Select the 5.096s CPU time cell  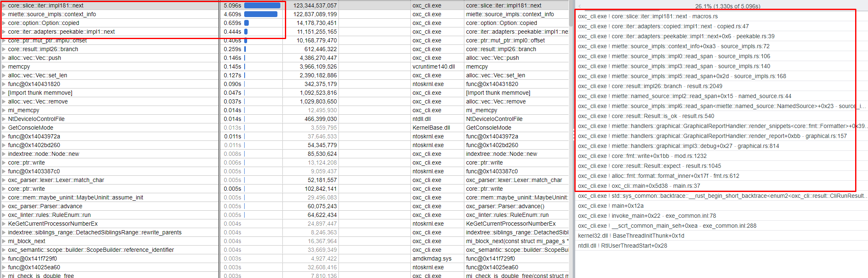pos(233,5)
